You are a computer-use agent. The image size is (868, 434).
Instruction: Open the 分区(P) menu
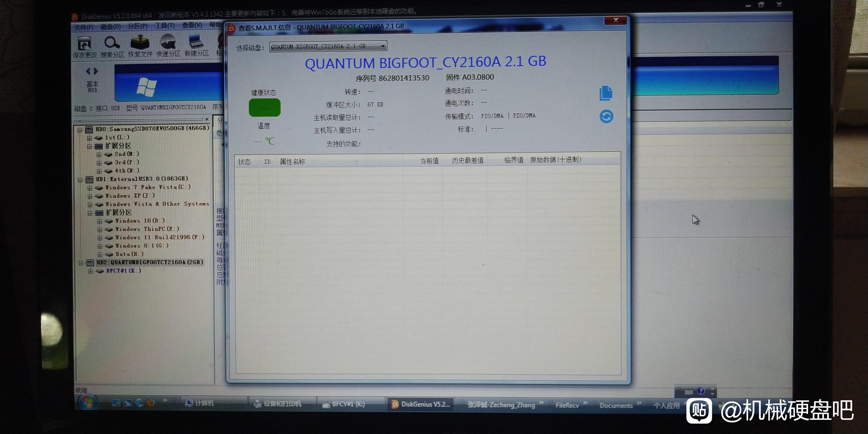click(x=137, y=26)
